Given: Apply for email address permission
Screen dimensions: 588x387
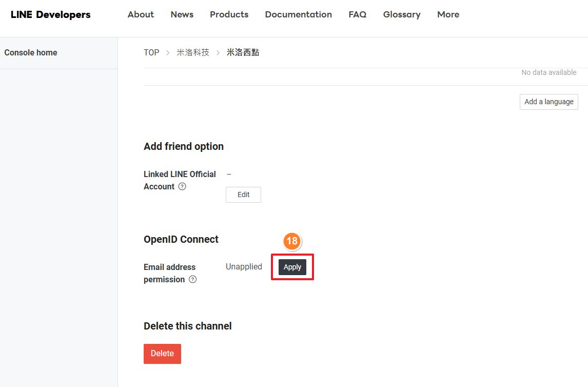Looking at the screenshot, I should click(292, 267).
